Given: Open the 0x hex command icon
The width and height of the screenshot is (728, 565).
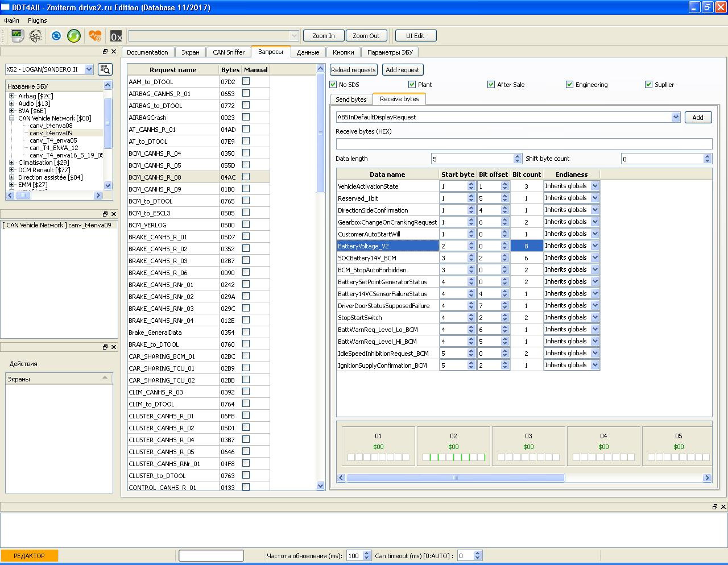Looking at the screenshot, I should (116, 36).
